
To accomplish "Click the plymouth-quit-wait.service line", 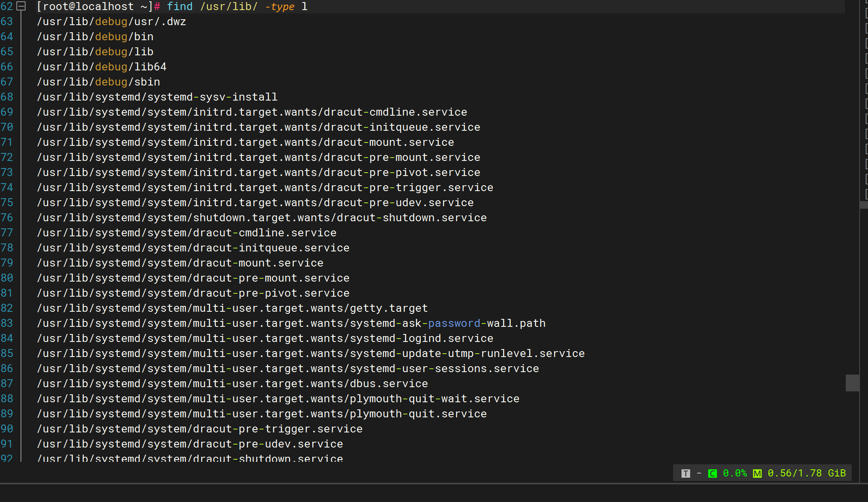I will [434, 398].
